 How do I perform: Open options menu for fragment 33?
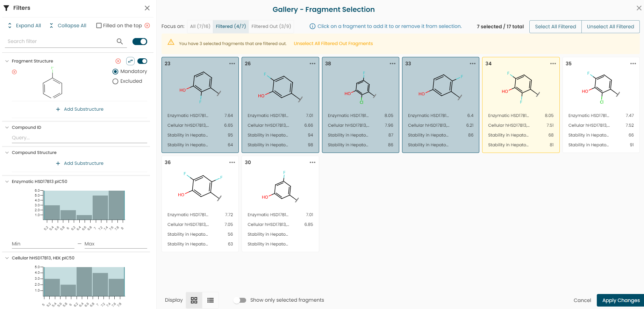click(473, 64)
